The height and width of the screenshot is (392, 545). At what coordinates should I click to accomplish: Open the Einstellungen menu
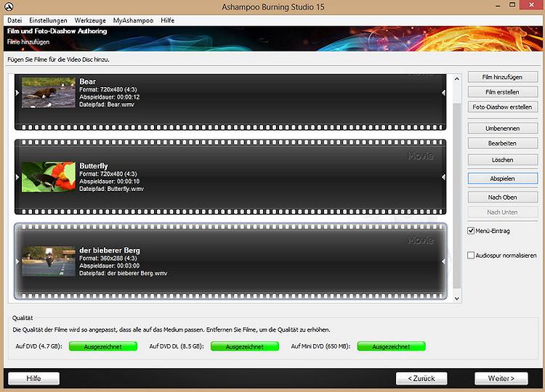click(48, 20)
